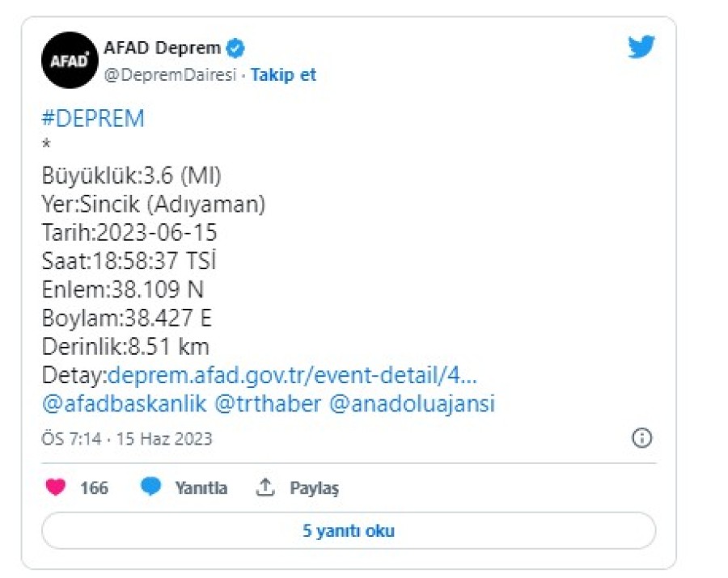Open the Twitter bird logo
This screenshot has height=578, width=728.
tap(641, 47)
